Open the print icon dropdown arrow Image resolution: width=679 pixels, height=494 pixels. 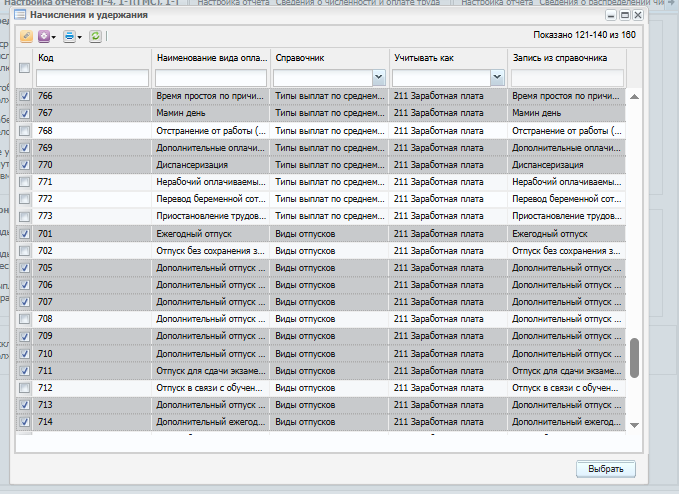pyautogui.click(x=79, y=37)
